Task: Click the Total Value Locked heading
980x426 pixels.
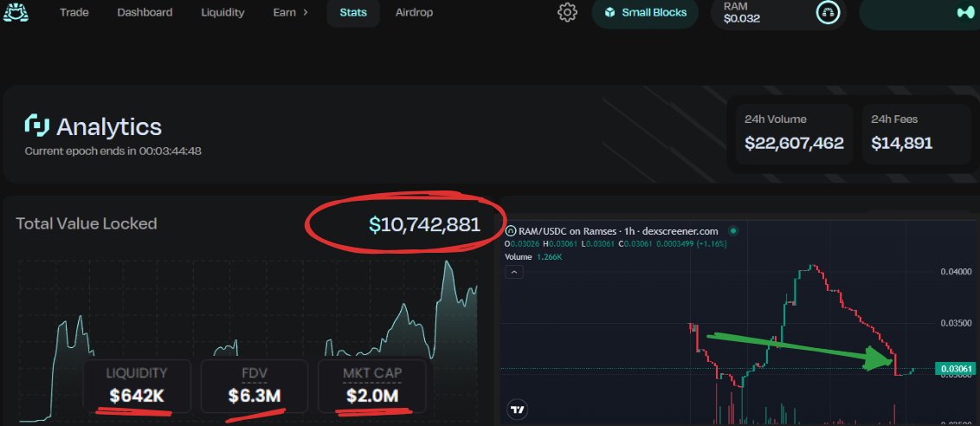Action: 87,223
